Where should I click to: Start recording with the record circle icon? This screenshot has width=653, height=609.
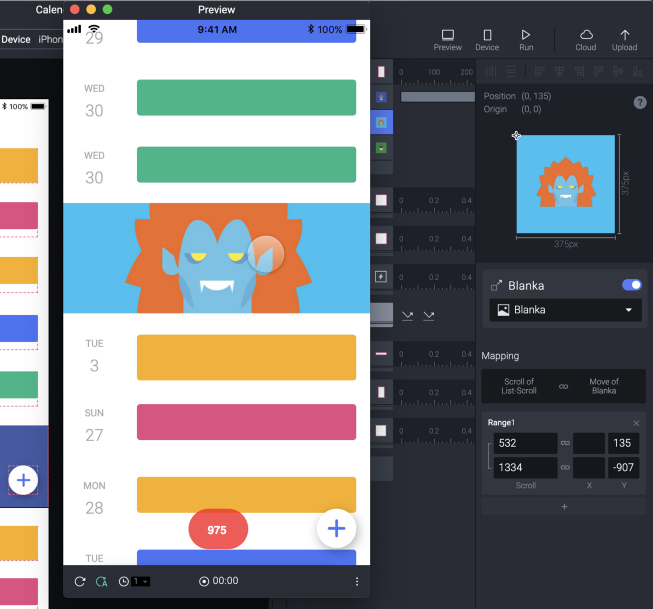(204, 582)
